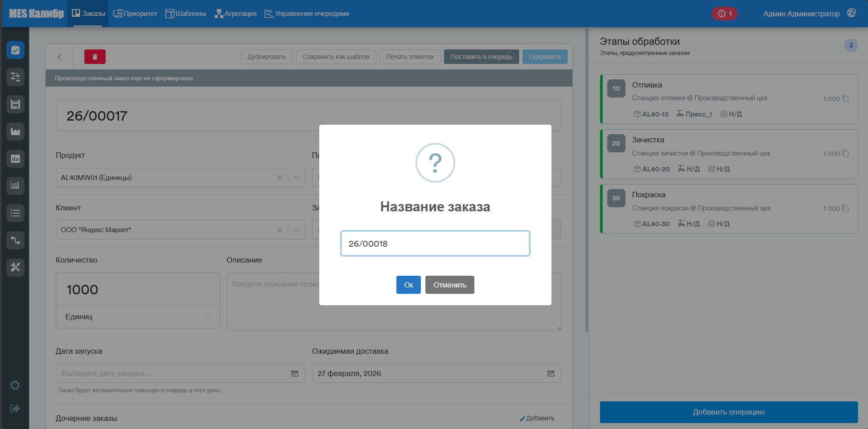Open the line chart analytics sidebar icon

(x=15, y=185)
